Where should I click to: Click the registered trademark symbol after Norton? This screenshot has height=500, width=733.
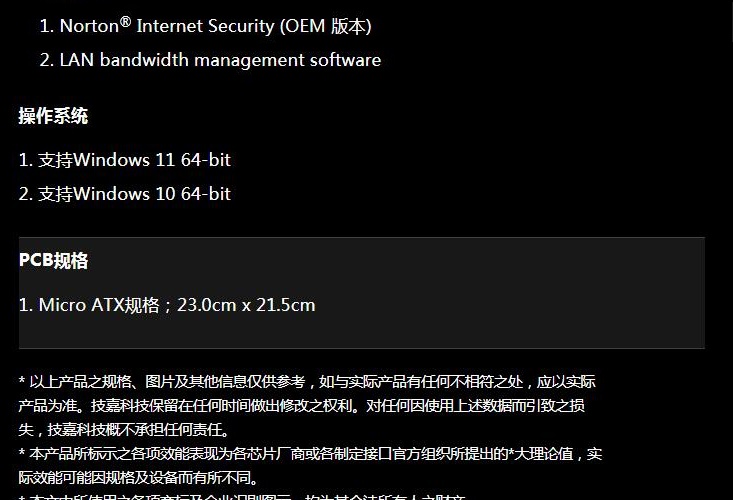(125, 21)
